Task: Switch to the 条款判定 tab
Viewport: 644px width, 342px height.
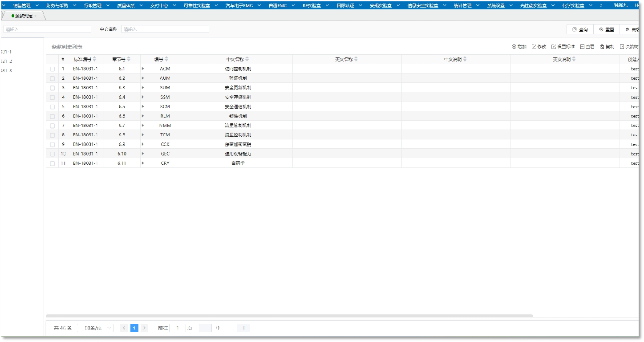Action: point(24,16)
